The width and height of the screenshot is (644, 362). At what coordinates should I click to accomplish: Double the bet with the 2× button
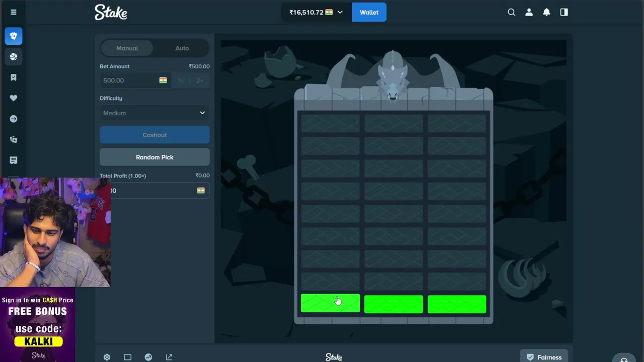tap(200, 80)
